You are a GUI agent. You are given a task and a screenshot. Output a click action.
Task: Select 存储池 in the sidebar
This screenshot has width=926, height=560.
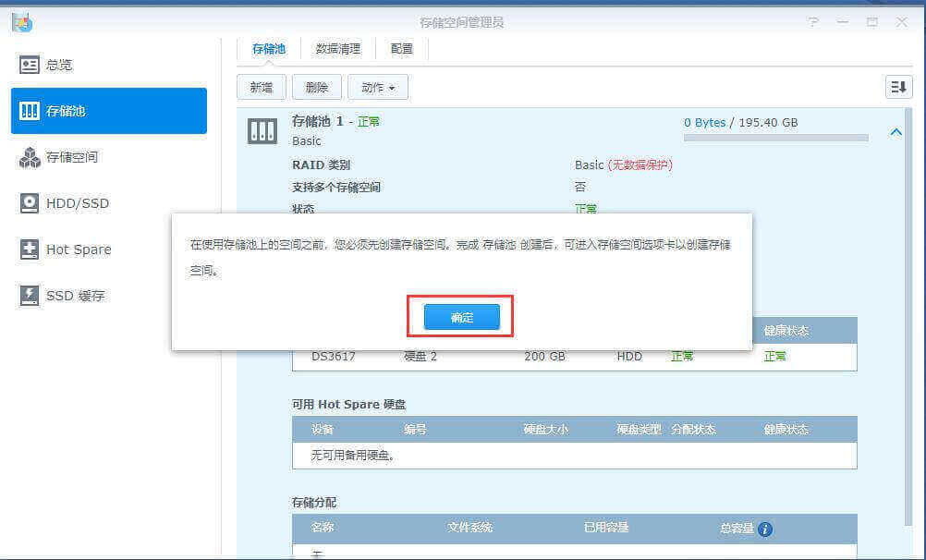[109, 111]
